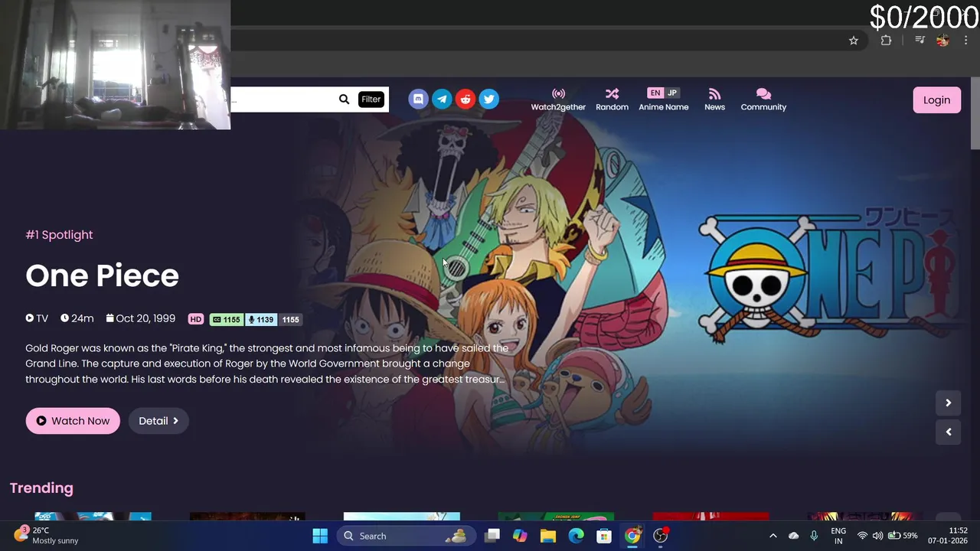
Task: Click the subtitle count 1155 badge
Action: (x=227, y=319)
